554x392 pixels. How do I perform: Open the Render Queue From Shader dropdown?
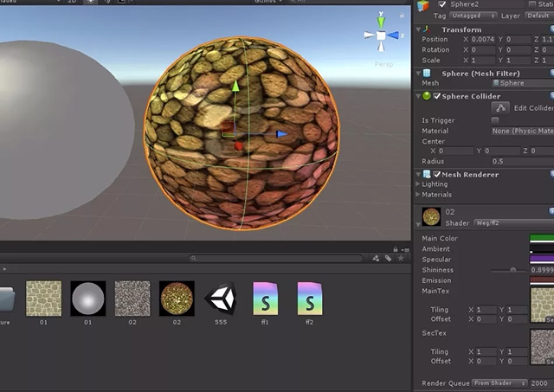coord(499,382)
